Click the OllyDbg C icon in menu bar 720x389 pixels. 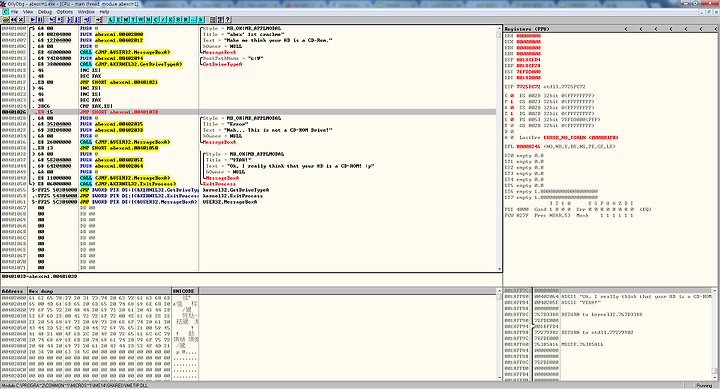coord(5,11)
